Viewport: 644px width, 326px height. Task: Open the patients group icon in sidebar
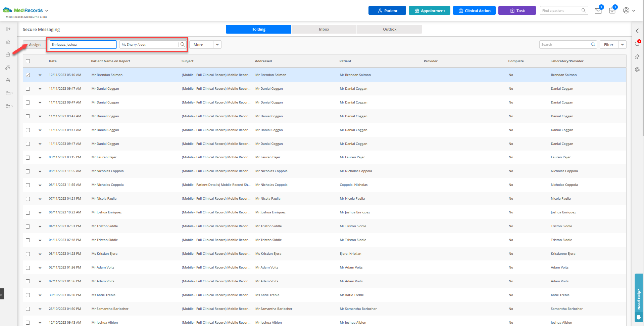pos(8,67)
